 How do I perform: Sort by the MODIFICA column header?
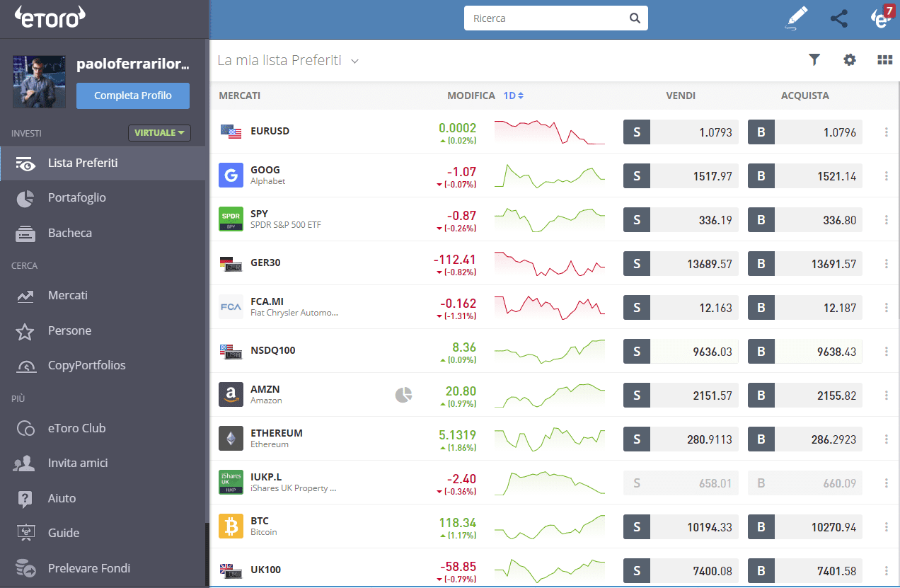(x=471, y=96)
